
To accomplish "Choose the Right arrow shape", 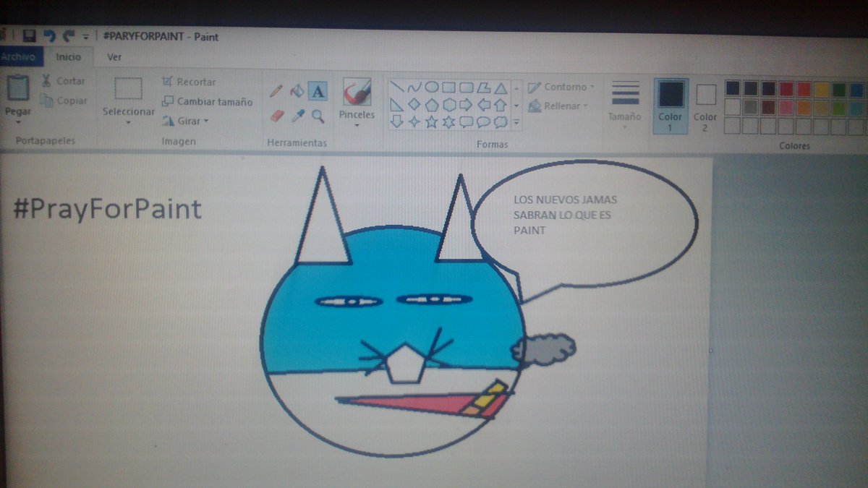I will pos(467,105).
